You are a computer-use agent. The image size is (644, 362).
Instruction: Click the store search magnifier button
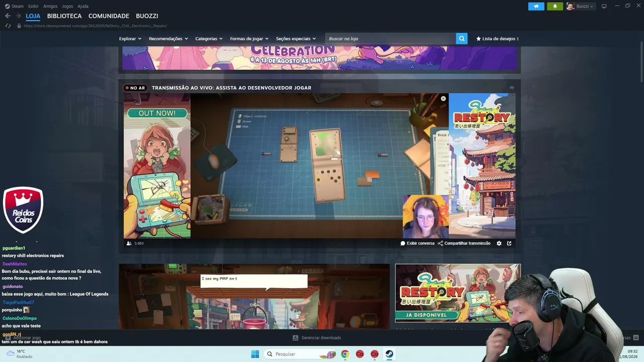tap(461, 39)
